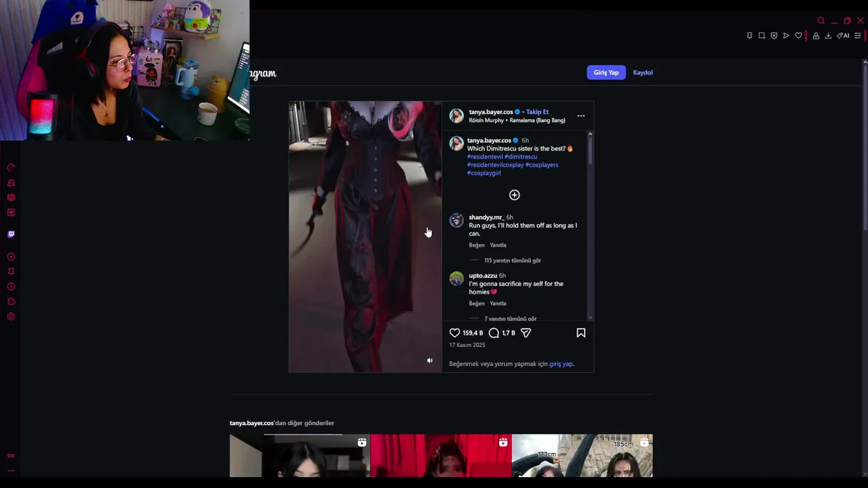The image size is (868, 488).
Task: Open the sidebar three-dot more menu
Action: 11,470
